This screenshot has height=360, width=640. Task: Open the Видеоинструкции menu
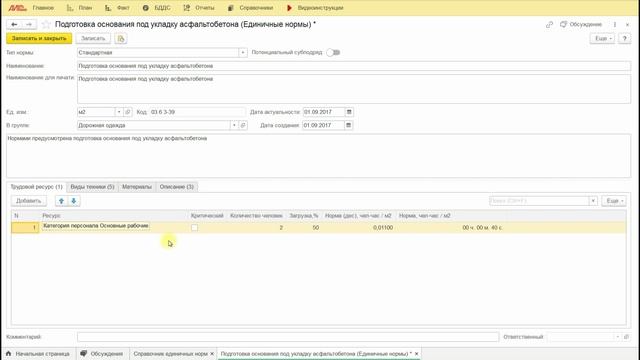click(315, 8)
